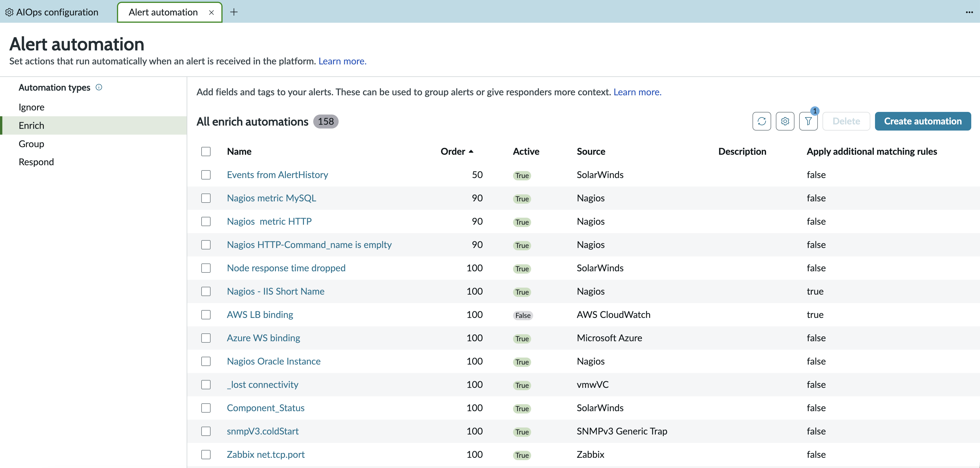Open the Node response time dropped automation

pyautogui.click(x=286, y=268)
